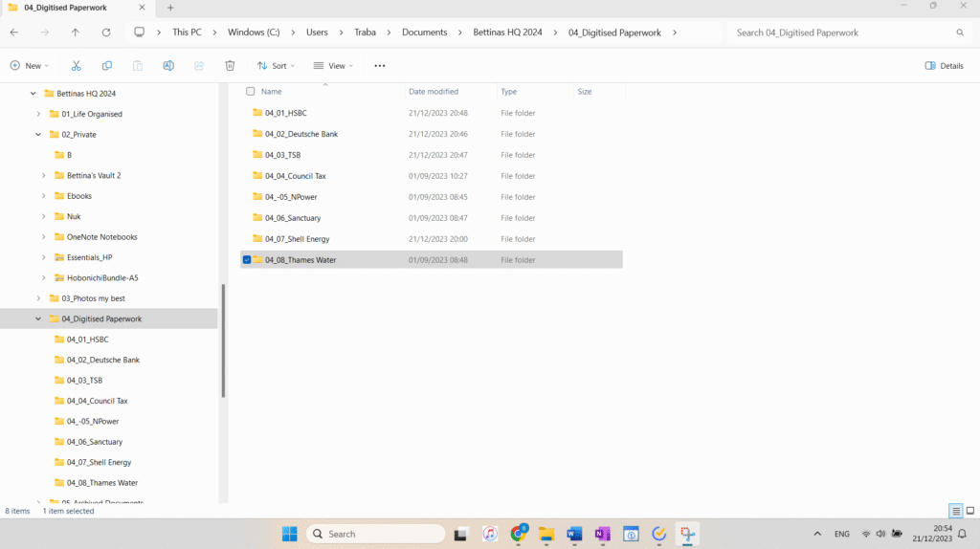The image size is (980, 549).
Task: Click the Paste clipboard icon
Action: point(138,66)
